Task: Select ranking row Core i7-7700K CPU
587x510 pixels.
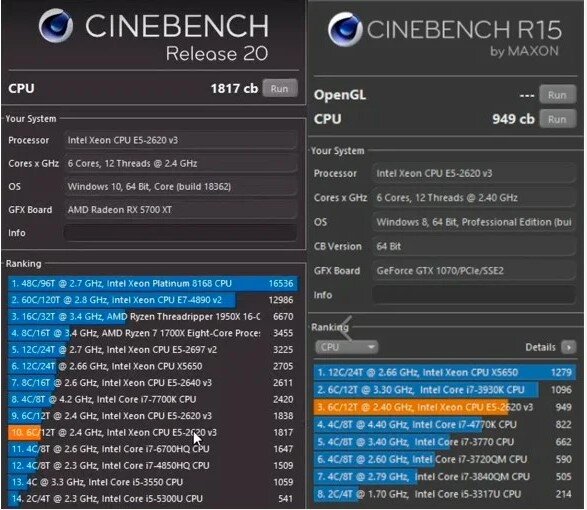Action: [153, 399]
